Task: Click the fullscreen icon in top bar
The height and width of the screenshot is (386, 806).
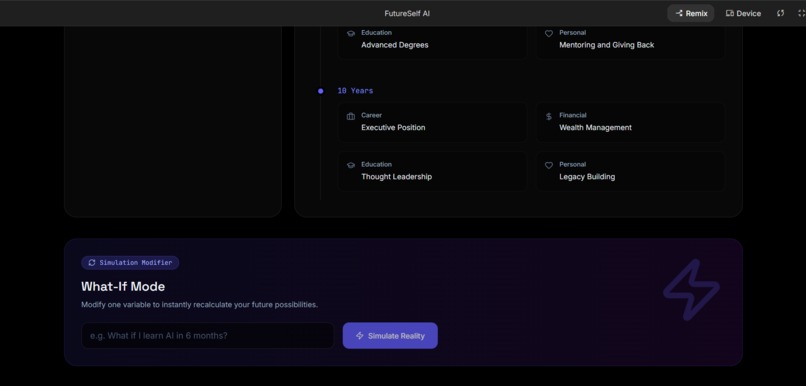Action: point(801,13)
